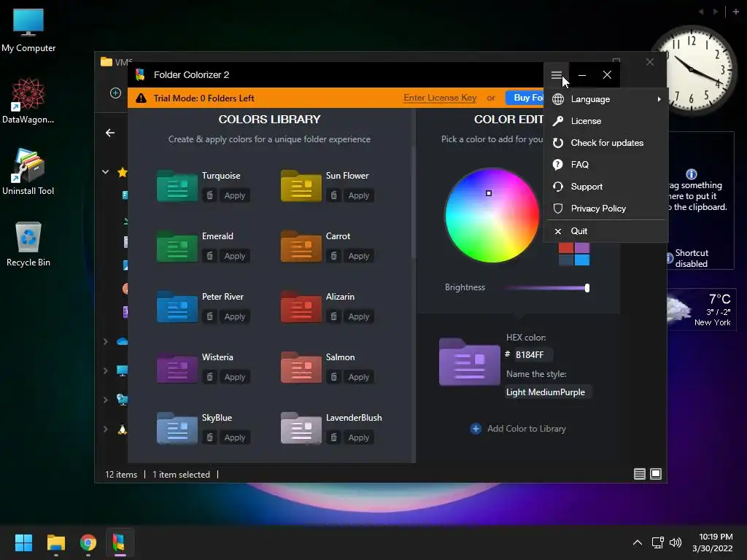Screen dimensions: 747x560
Task: Open the License menu entry
Action: click(x=606, y=121)
